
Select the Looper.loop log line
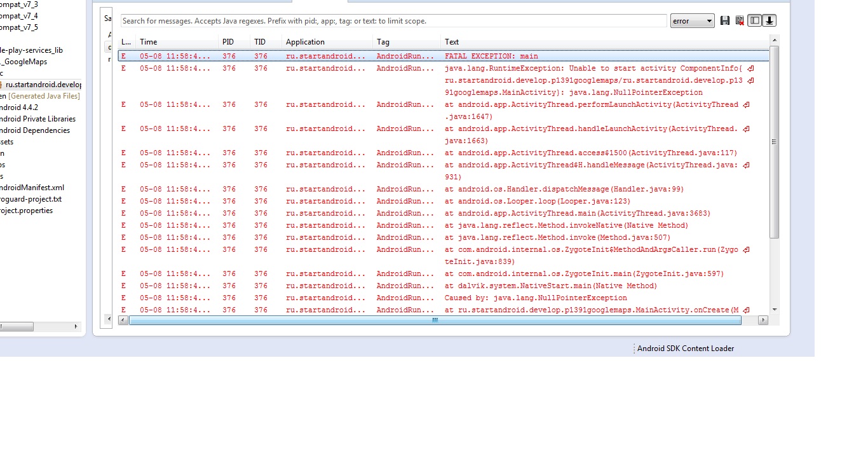444,201
